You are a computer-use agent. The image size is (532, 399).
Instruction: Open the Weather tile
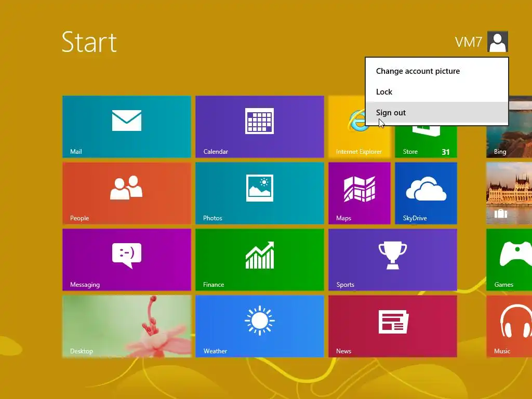(260, 326)
